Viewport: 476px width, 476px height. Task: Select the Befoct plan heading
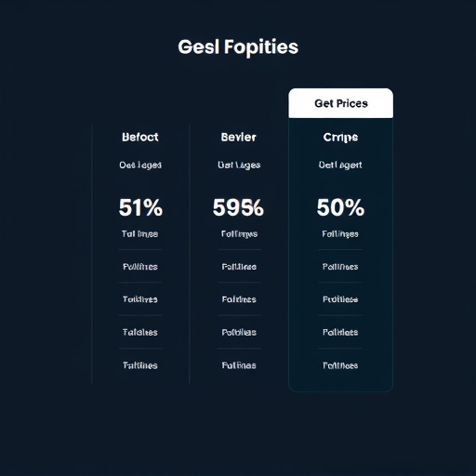[x=140, y=137]
